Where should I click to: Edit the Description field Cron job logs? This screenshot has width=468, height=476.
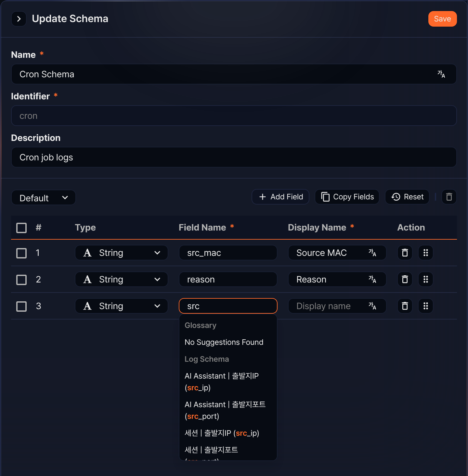pos(234,157)
